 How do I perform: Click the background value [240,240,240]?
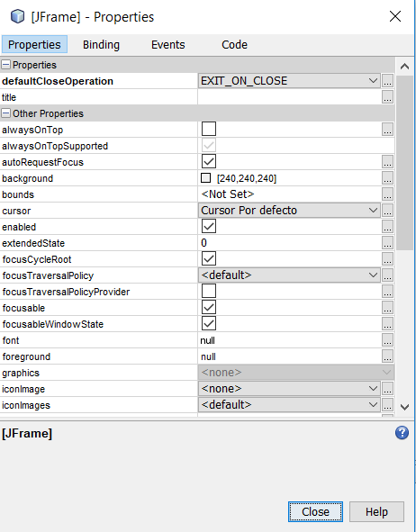tap(247, 178)
